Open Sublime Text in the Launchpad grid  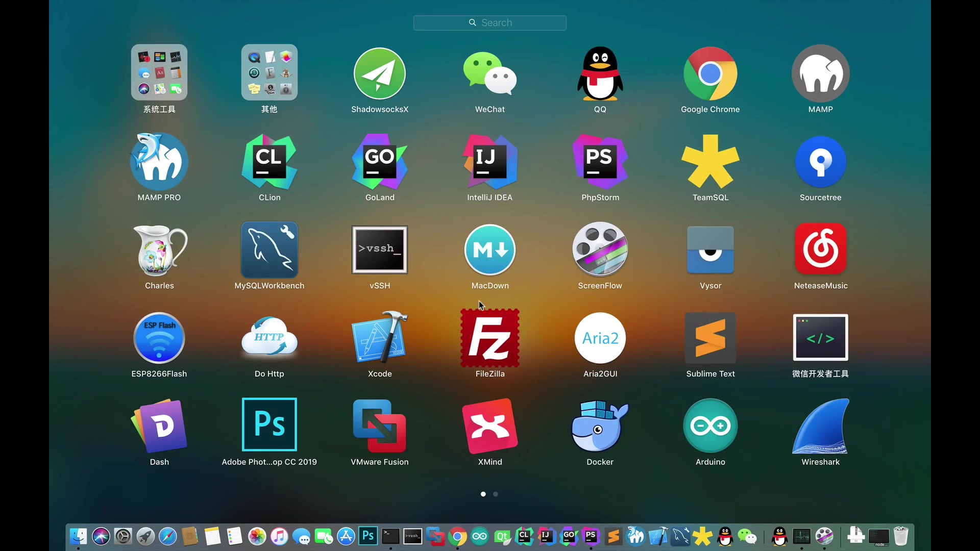(710, 338)
